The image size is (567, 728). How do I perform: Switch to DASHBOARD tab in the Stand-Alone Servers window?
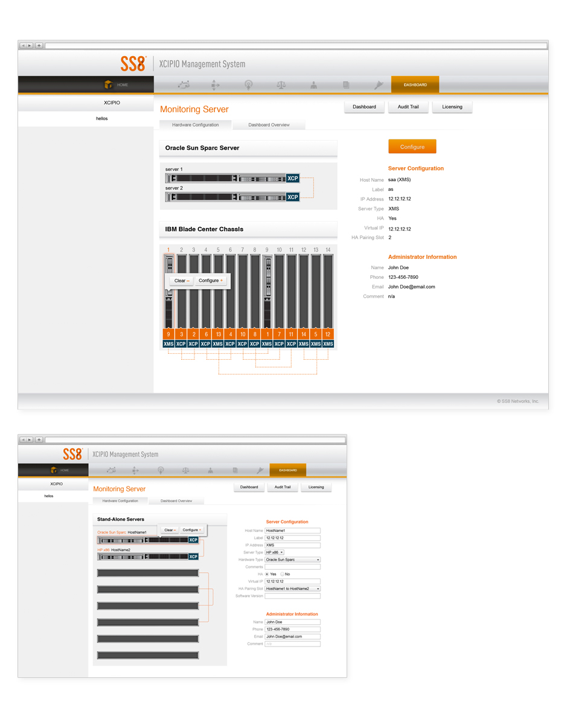(288, 470)
